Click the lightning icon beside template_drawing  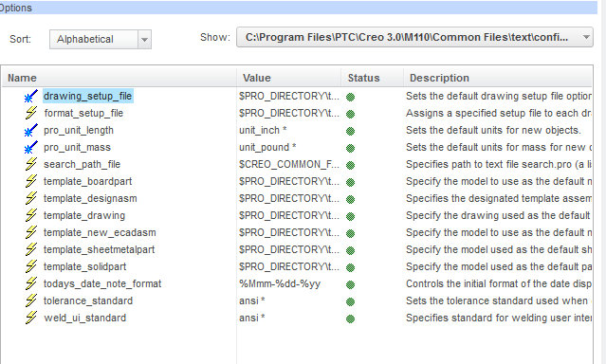point(31,215)
